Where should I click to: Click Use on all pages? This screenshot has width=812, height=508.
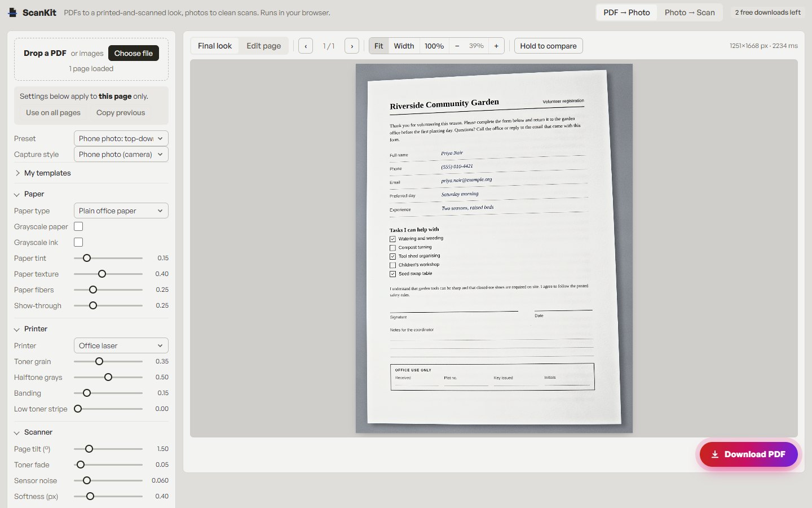(x=53, y=112)
